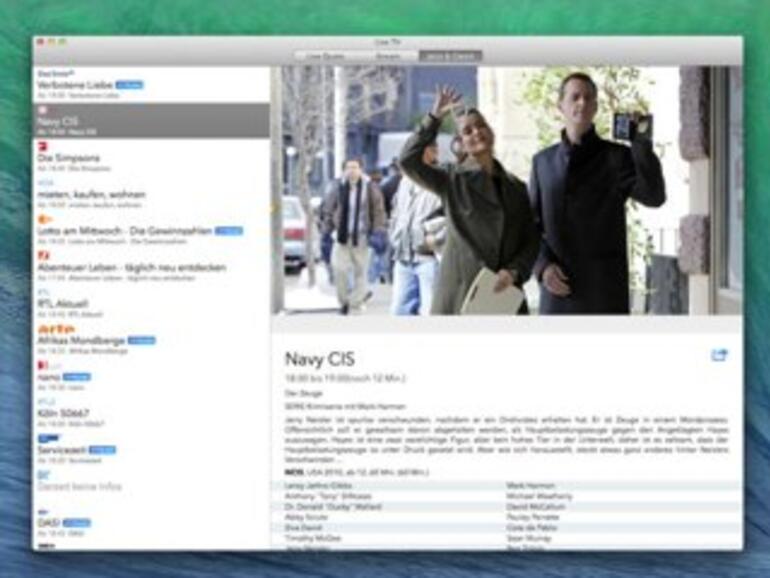Click the Pauley Perrette cast entry
Screen dimensions: 770x578
(533, 517)
